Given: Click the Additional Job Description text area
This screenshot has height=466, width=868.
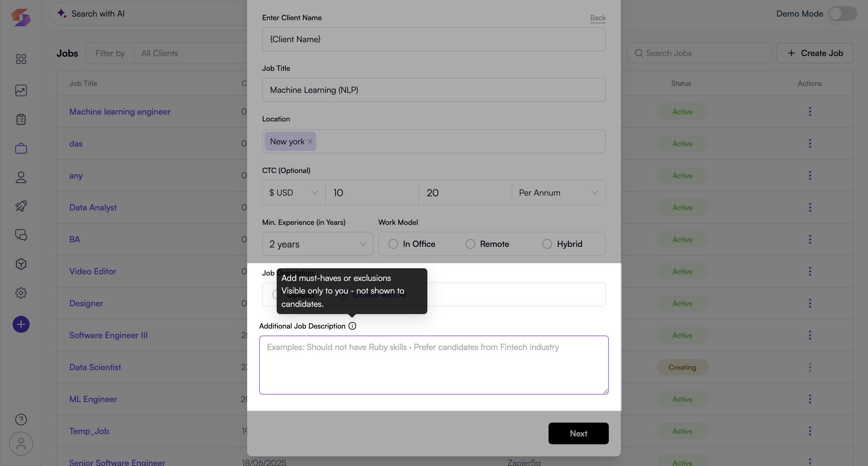Looking at the screenshot, I should (434, 365).
